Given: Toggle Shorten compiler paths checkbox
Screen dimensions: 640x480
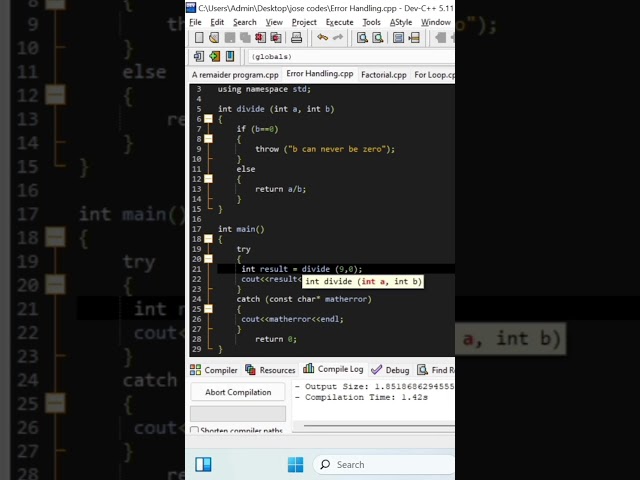Looking at the screenshot, I should pos(194,430).
